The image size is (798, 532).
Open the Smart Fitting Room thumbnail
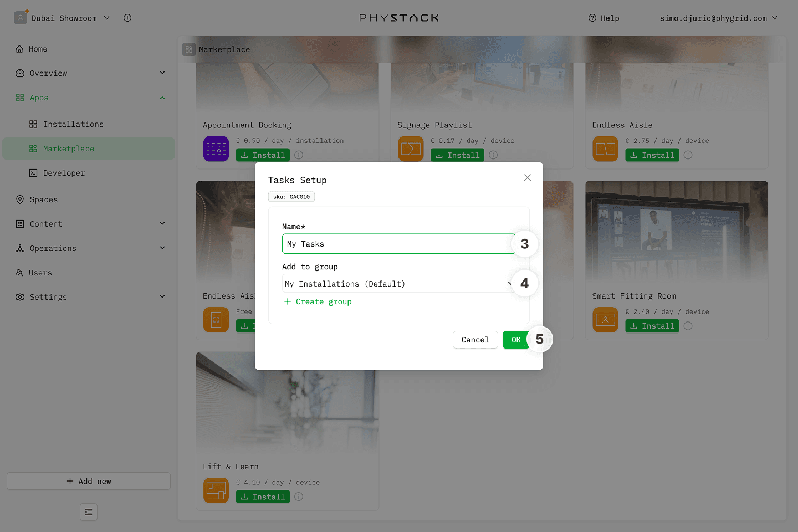[677, 232]
